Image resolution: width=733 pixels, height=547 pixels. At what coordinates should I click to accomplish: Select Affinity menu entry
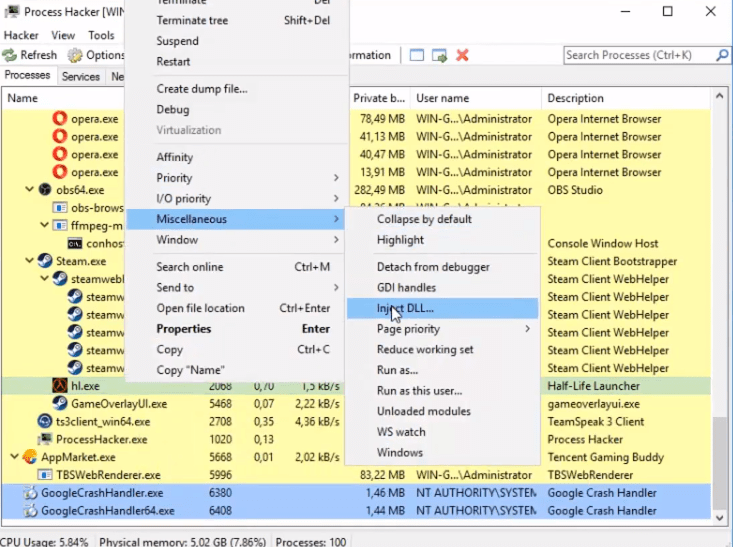pyautogui.click(x=237, y=158)
